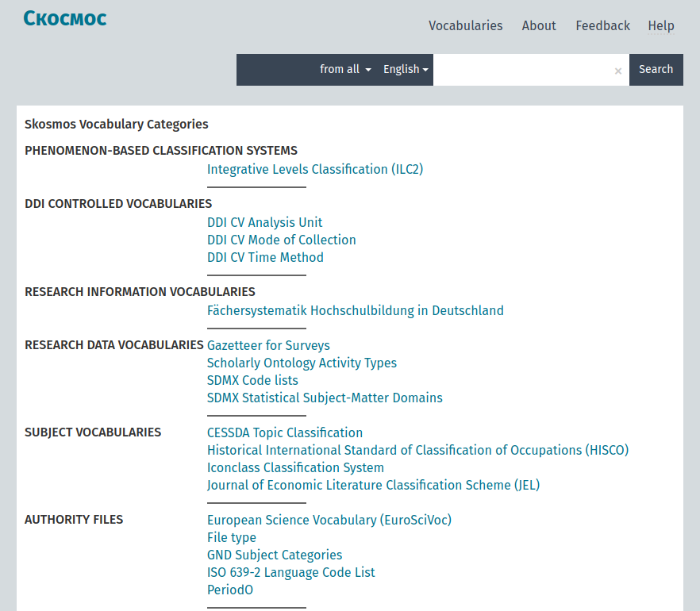
Task: Click 'RESEARCH DATA VOCABULARIES' category label
Action: click(113, 345)
